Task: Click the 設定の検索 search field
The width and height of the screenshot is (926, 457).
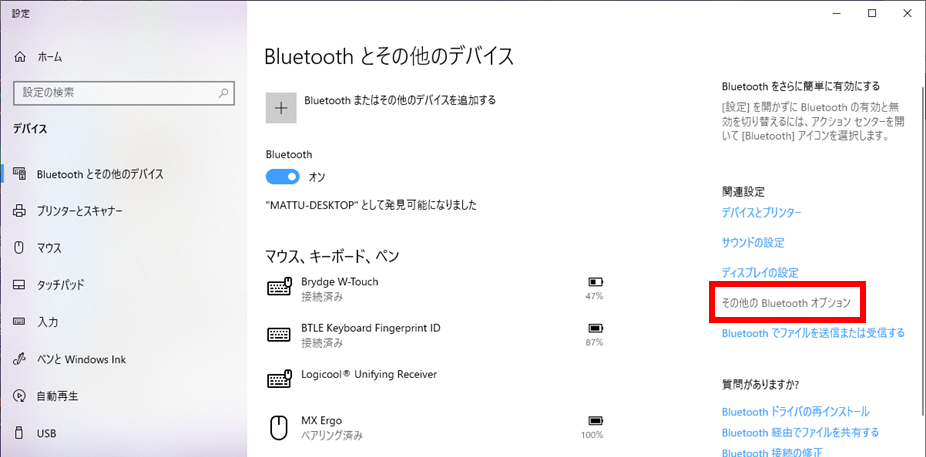Action: click(x=124, y=93)
